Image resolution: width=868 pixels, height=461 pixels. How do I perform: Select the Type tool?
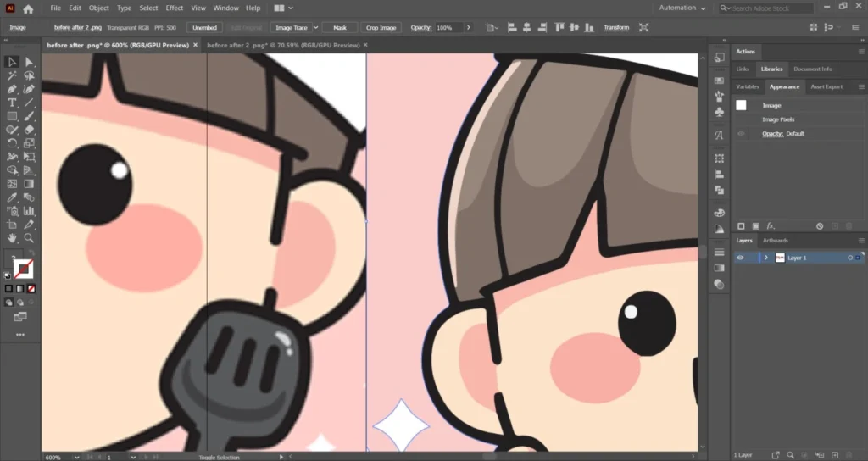click(x=12, y=103)
